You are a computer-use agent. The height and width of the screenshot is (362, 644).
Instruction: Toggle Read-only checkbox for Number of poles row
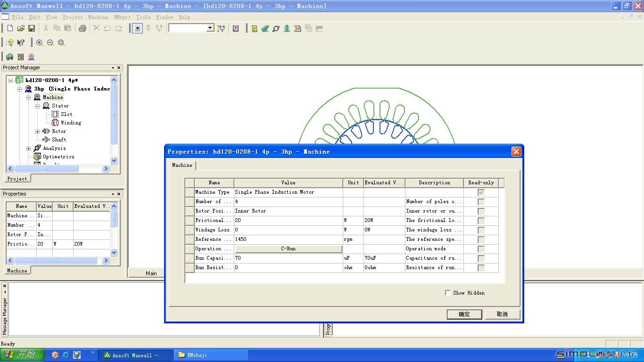pos(481,202)
